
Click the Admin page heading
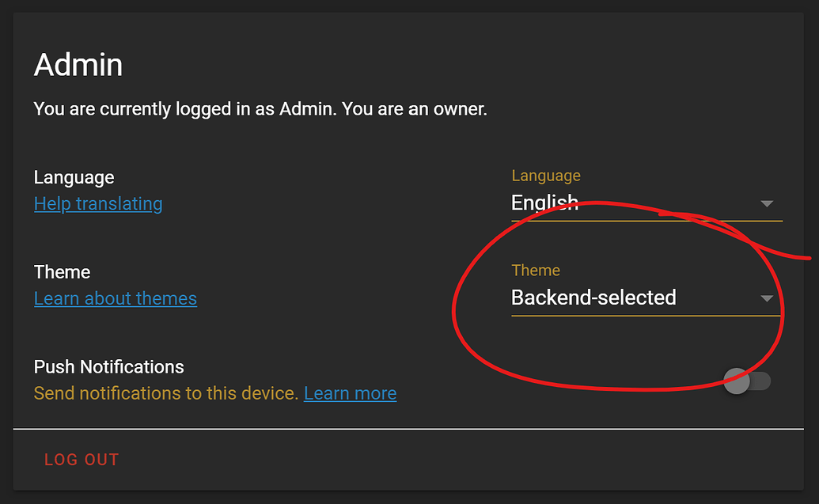coord(78,65)
